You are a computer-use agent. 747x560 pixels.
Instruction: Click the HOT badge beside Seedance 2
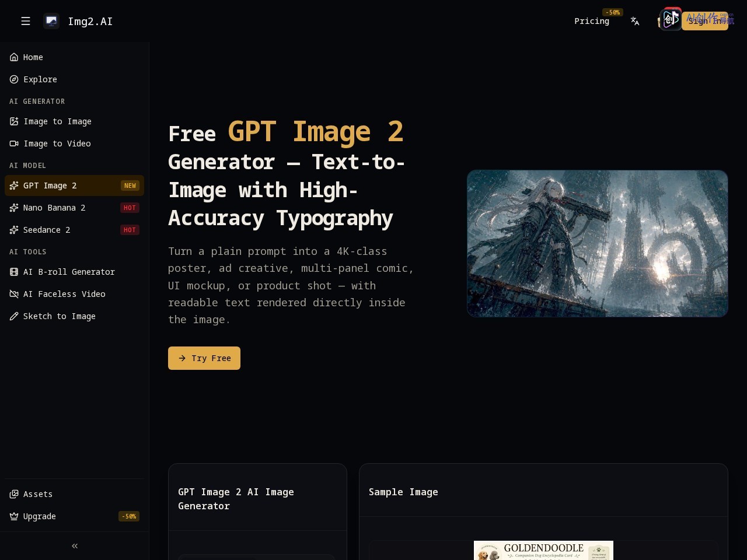pyautogui.click(x=130, y=230)
